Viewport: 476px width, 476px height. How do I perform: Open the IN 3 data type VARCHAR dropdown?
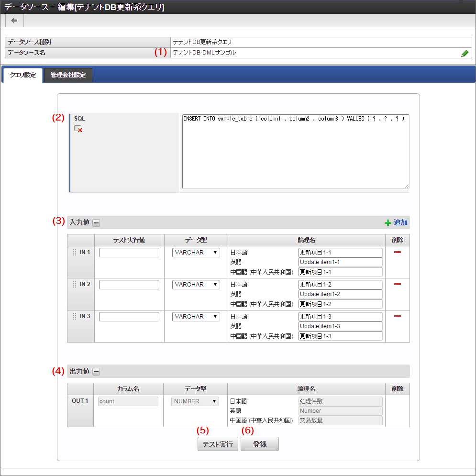[x=196, y=317]
